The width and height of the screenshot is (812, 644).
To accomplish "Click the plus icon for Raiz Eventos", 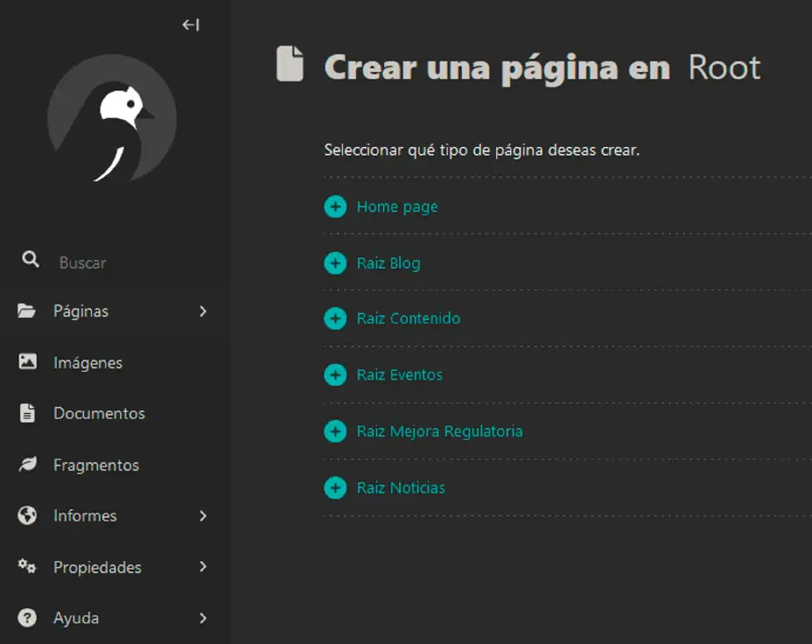I will [335, 374].
